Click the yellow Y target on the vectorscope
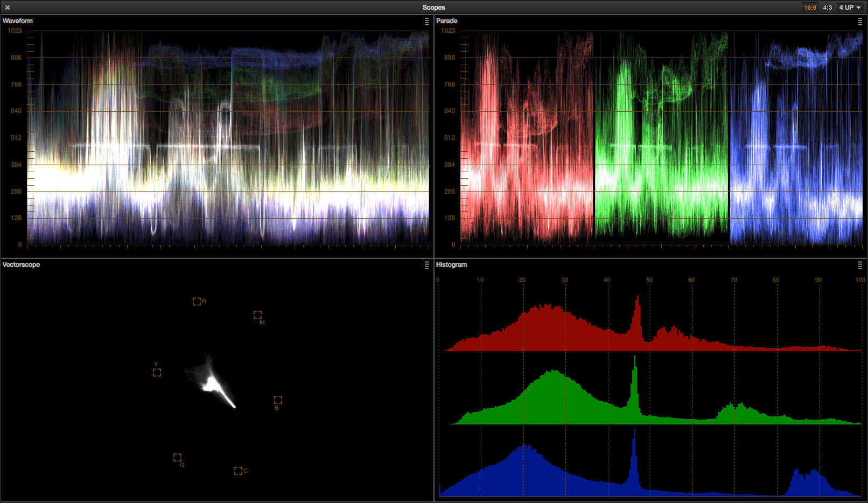The height and width of the screenshot is (503, 868). (x=157, y=372)
